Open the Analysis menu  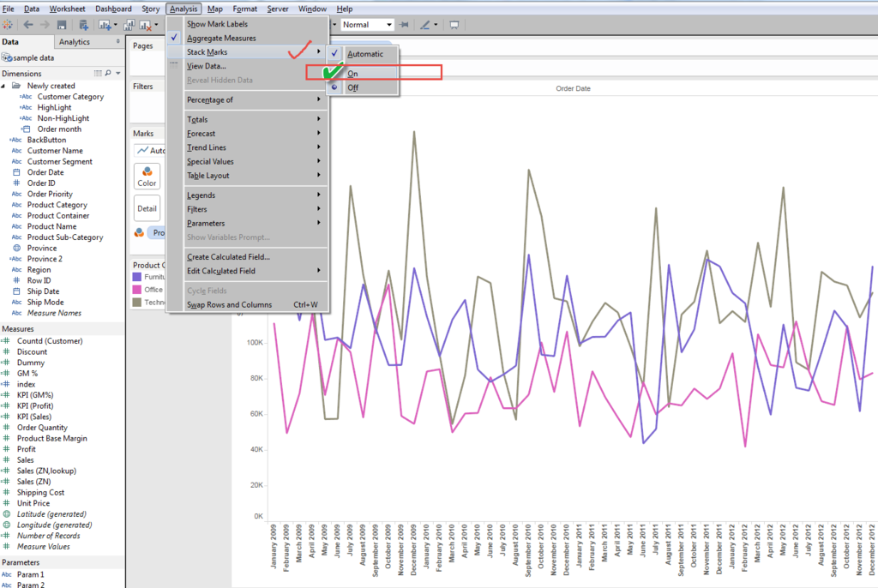(183, 9)
